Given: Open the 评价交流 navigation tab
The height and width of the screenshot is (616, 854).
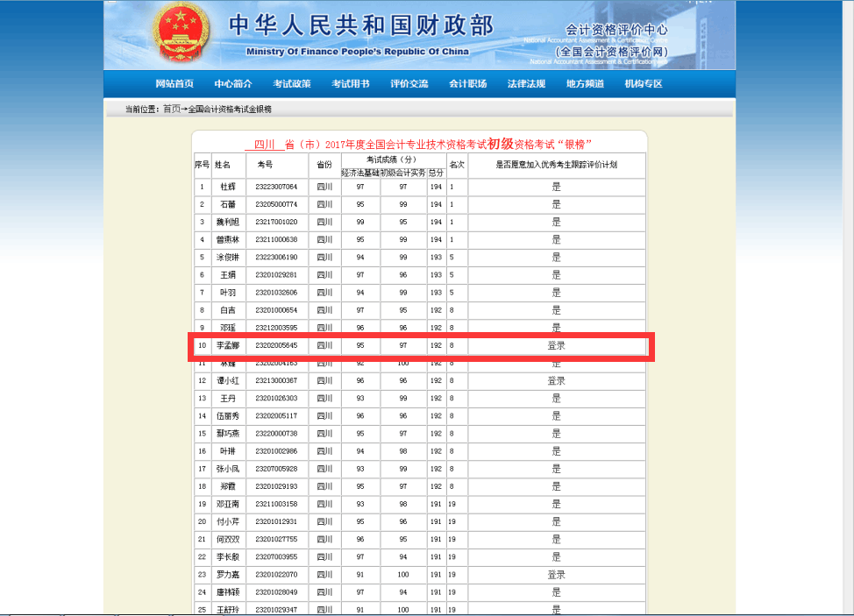Looking at the screenshot, I should tap(409, 84).
